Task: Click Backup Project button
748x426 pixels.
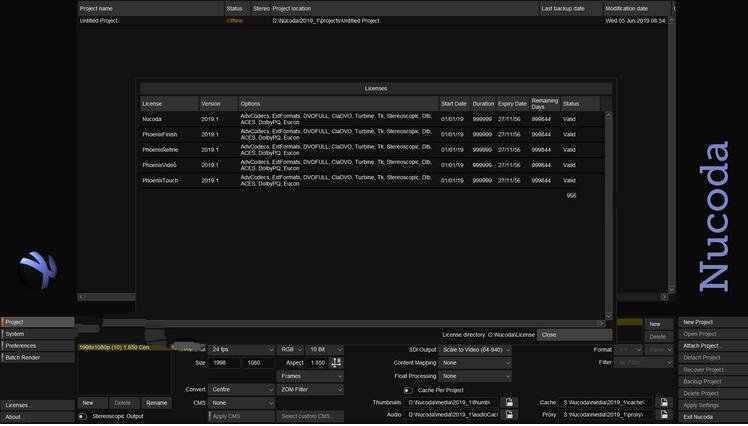Action: 713,382
